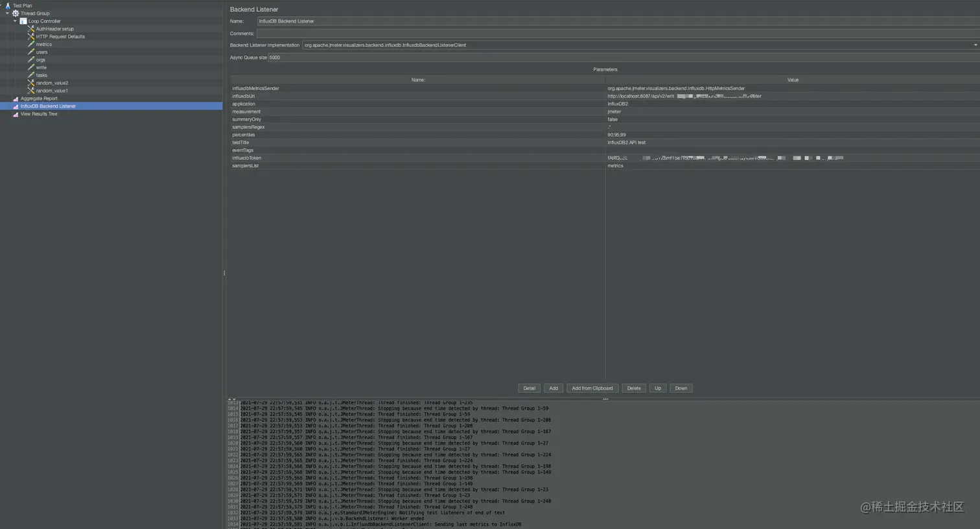Select the influxdbToken parameter name cell
Image resolution: width=980 pixels, height=529 pixels.
click(418, 158)
